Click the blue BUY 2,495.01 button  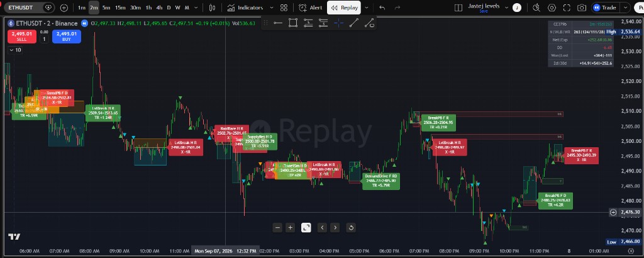pyautogui.click(x=67, y=36)
